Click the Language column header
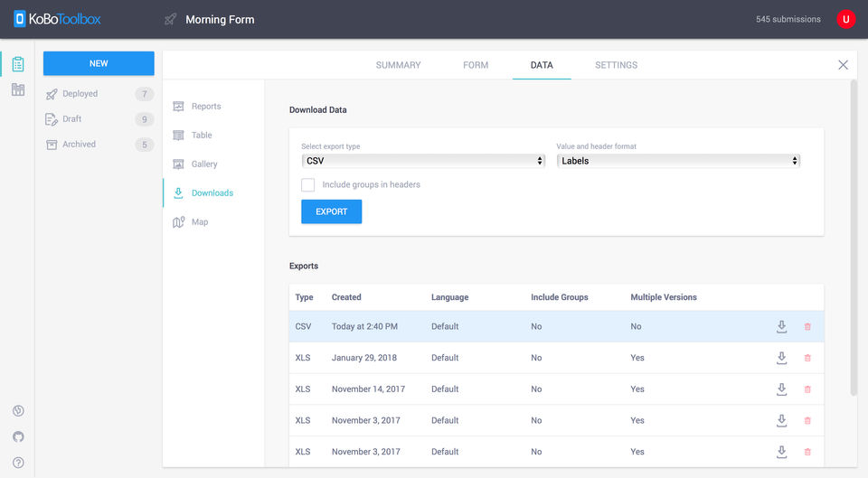This screenshot has width=868, height=478. pos(449,297)
